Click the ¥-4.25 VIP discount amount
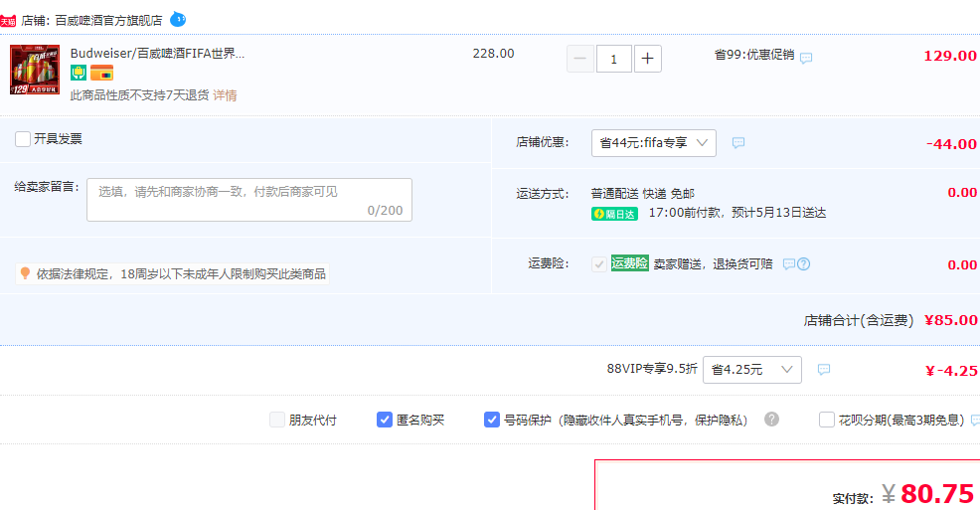Viewport: 980px width, 510px height. click(951, 371)
